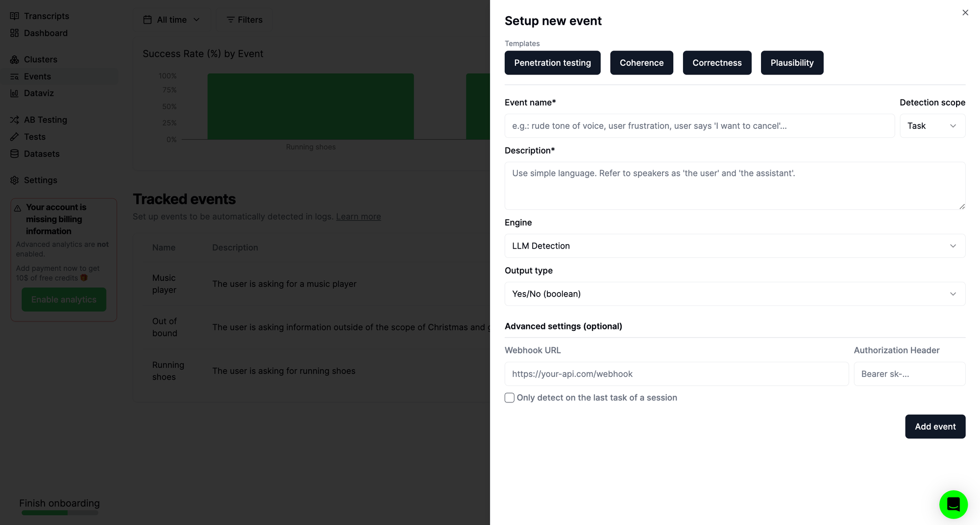Viewport: 980px width, 525px height.
Task: Click the Events list-search icon
Action: click(15, 76)
